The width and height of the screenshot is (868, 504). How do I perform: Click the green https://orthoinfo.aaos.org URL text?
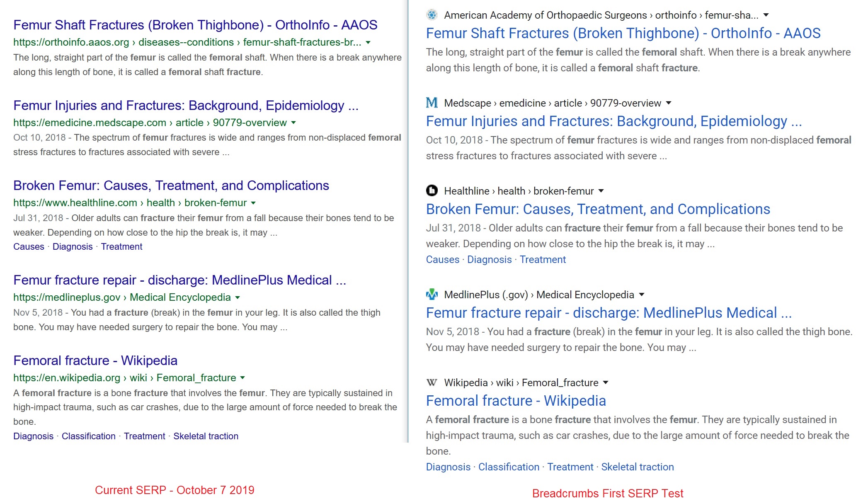pyautogui.click(x=71, y=42)
